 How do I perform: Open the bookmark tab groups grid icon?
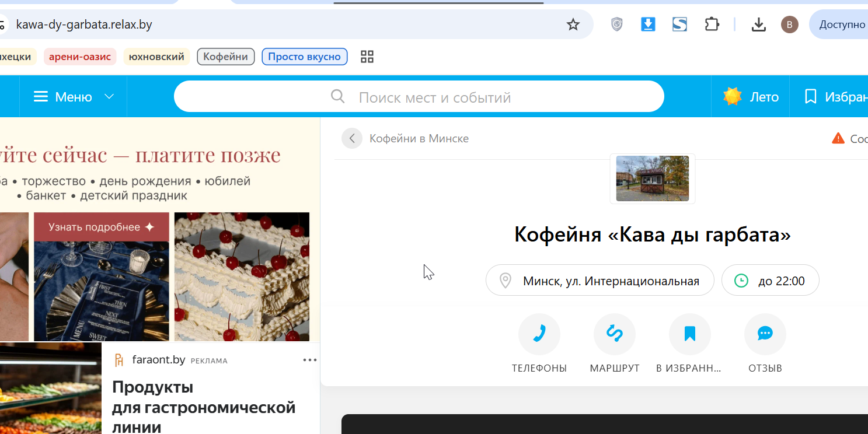click(367, 57)
